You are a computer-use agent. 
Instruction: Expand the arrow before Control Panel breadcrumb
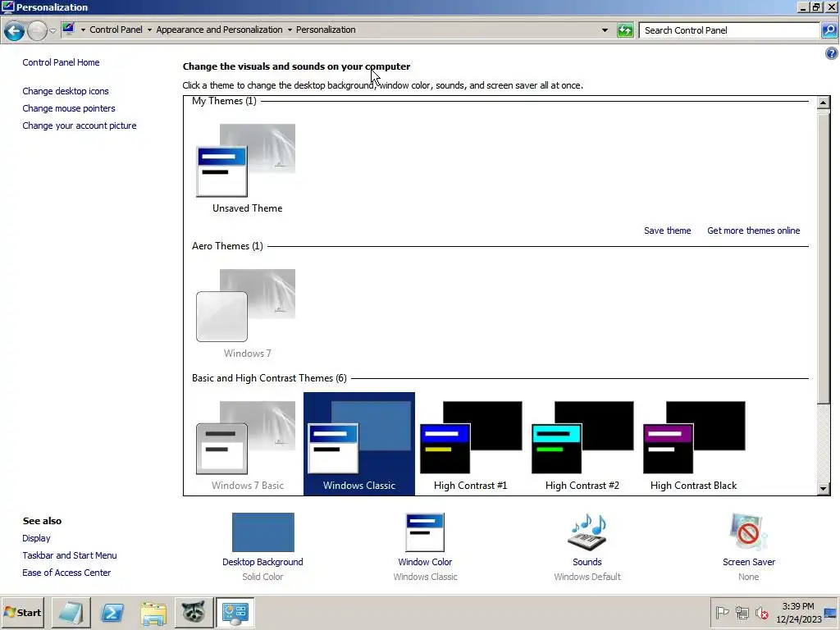click(x=83, y=30)
